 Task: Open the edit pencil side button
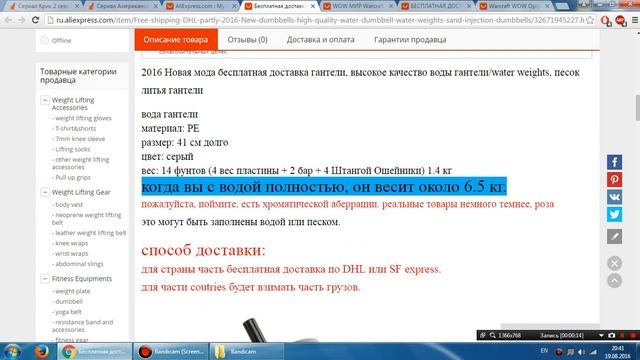pos(614,236)
